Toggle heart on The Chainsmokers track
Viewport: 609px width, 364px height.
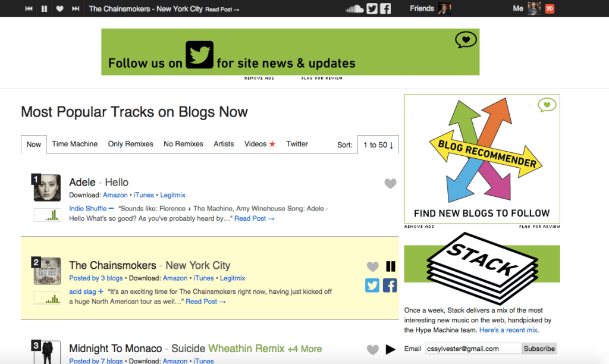pyautogui.click(x=372, y=266)
